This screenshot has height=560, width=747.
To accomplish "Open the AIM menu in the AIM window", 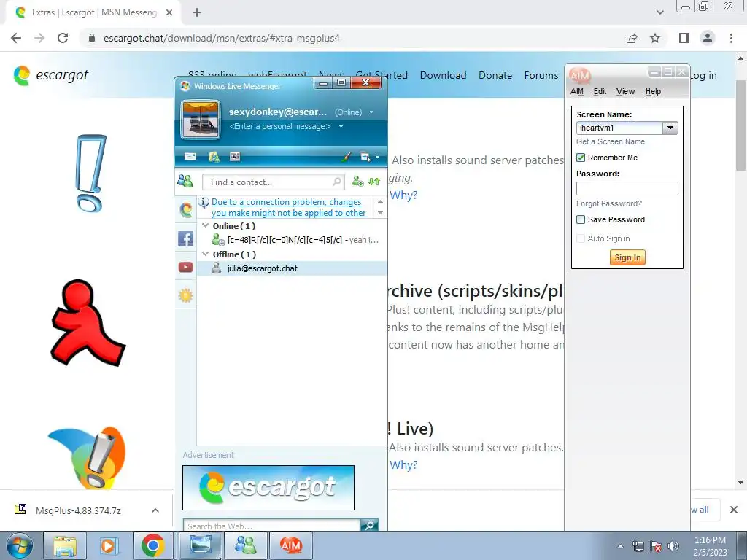I will pyautogui.click(x=577, y=91).
